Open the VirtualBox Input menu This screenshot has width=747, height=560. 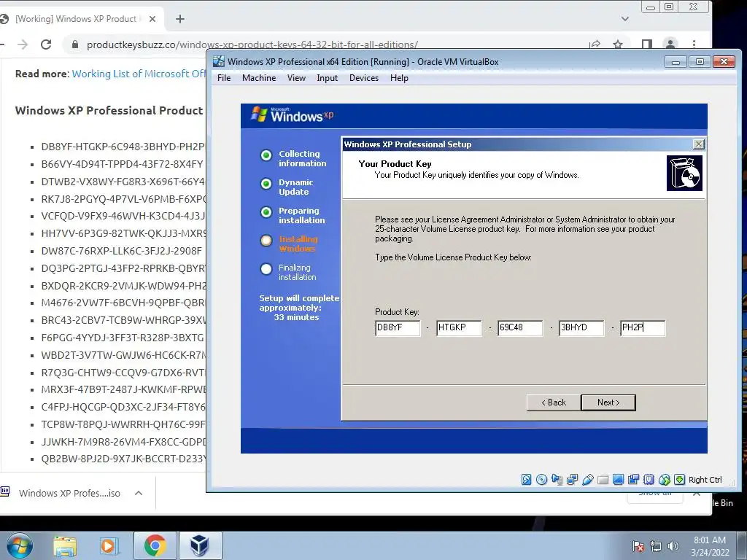click(328, 78)
